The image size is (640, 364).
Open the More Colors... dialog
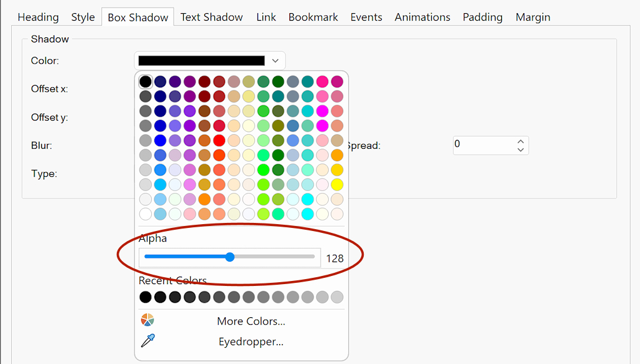point(251,321)
